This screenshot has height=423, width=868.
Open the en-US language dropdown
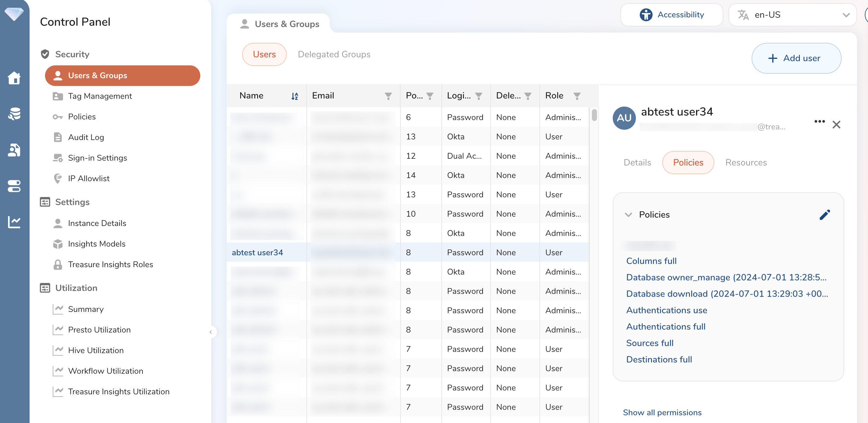(x=792, y=14)
